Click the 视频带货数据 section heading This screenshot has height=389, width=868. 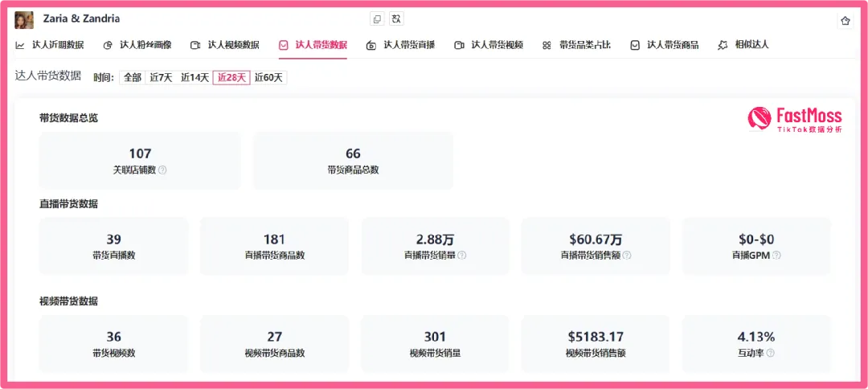coord(68,301)
